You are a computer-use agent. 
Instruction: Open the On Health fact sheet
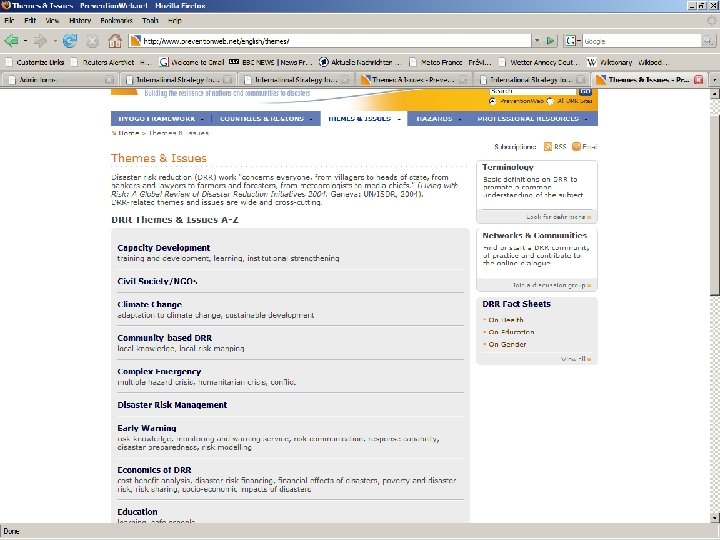click(x=506, y=320)
